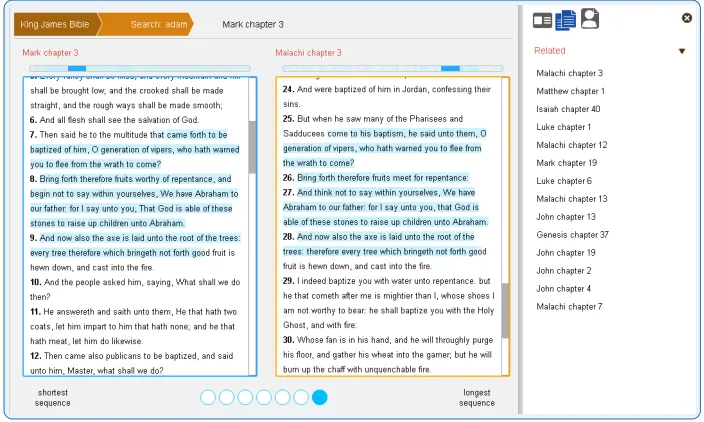Open the user profile page icon

(590, 18)
